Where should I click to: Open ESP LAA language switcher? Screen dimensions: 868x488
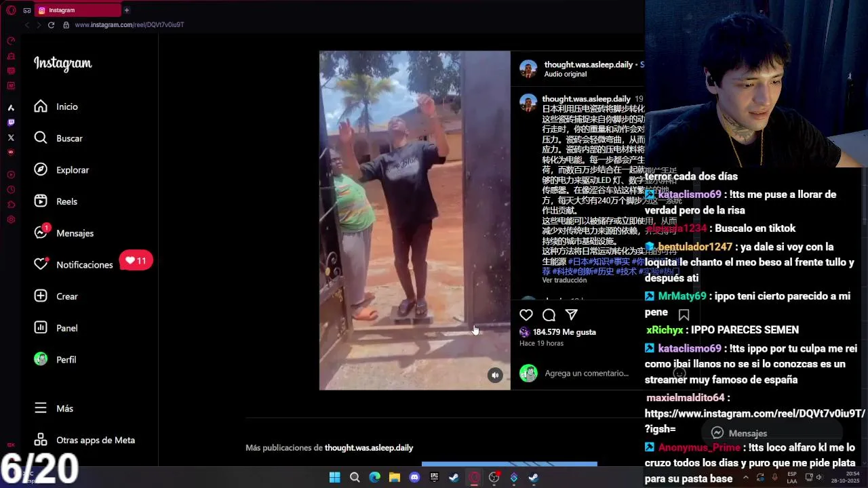(x=792, y=477)
